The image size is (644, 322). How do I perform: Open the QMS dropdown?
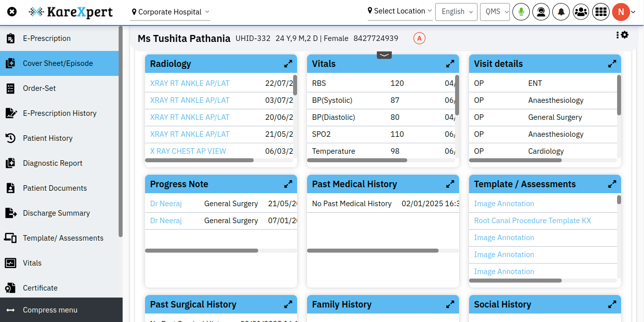click(494, 11)
